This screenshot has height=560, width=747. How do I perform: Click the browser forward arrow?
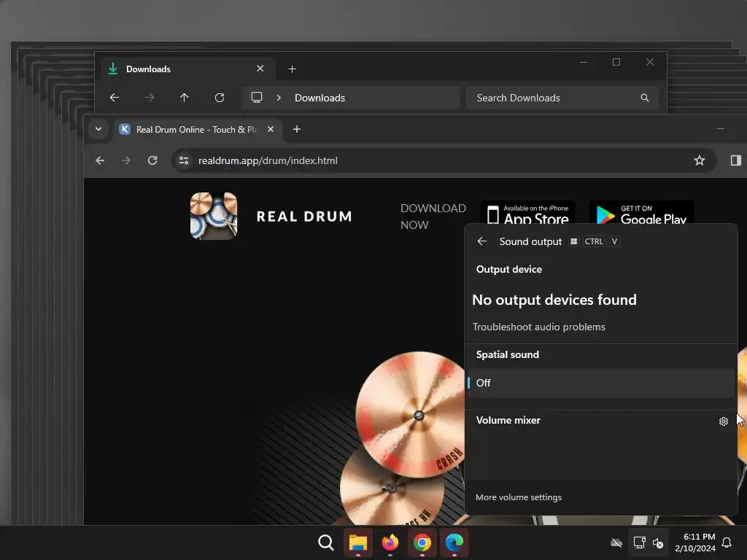click(x=126, y=160)
